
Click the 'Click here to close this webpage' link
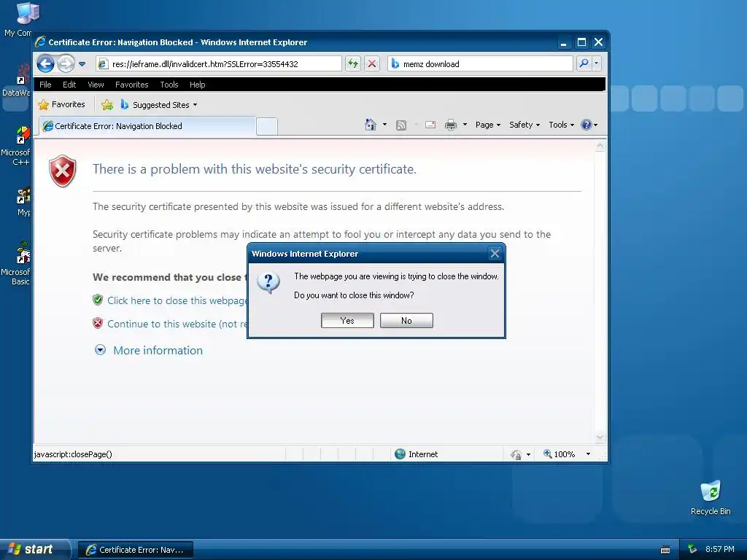177,300
